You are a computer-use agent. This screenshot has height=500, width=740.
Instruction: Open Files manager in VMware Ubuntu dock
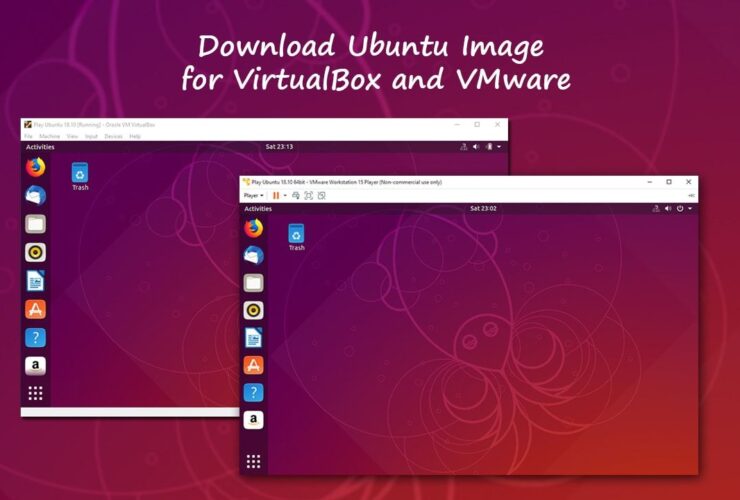point(253,283)
